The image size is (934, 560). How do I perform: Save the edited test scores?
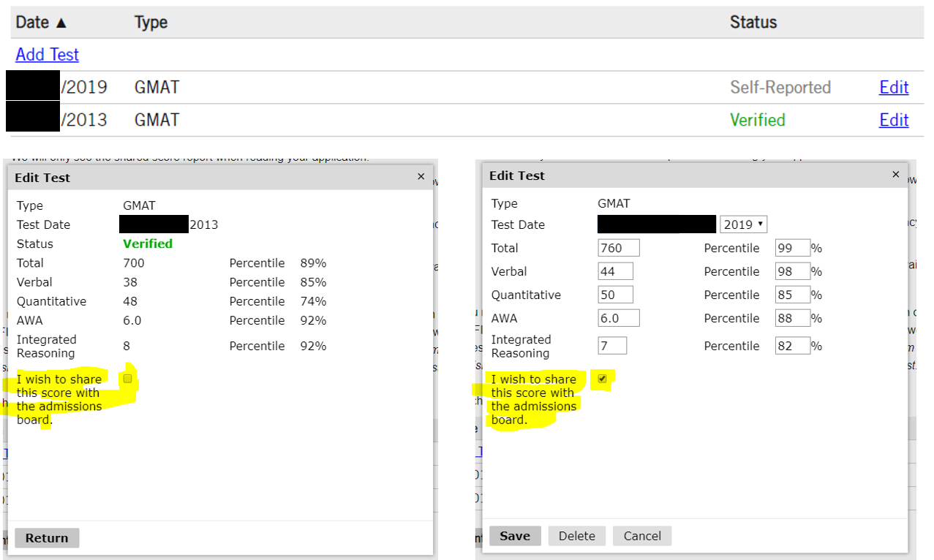(x=514, y=536)
